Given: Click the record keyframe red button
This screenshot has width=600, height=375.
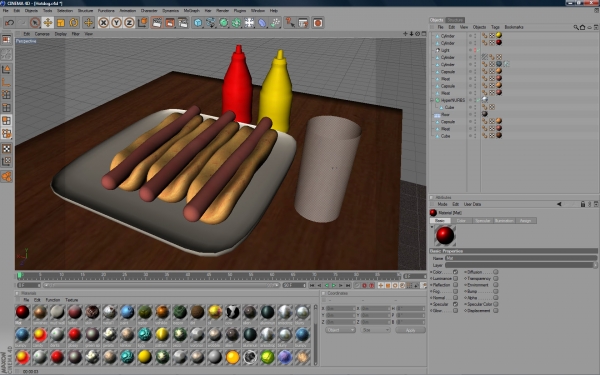Looking at the screenshot, I should point(364,285).
